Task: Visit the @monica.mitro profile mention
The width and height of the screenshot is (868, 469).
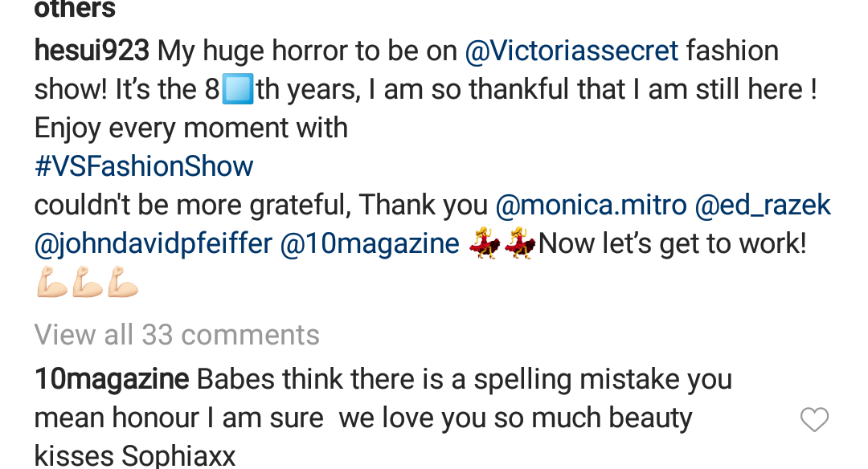Action: (591, 206)
